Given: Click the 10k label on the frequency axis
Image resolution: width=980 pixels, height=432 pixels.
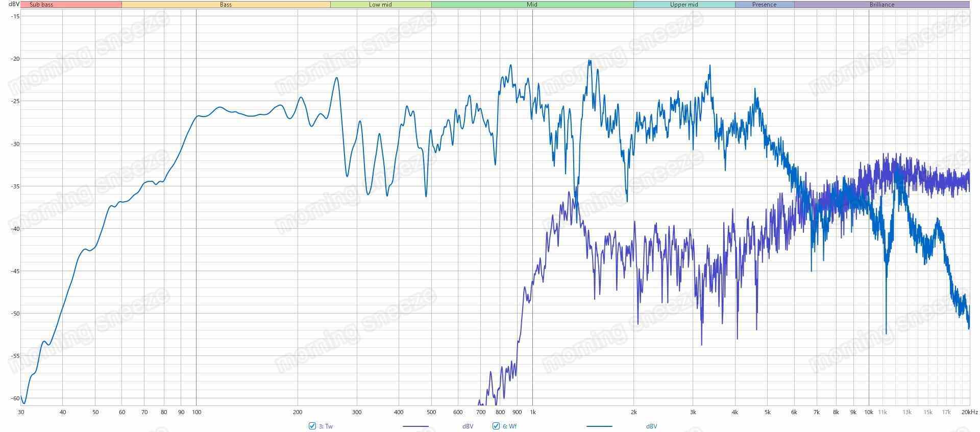Looking at the screenshot, I should (868, 412).
